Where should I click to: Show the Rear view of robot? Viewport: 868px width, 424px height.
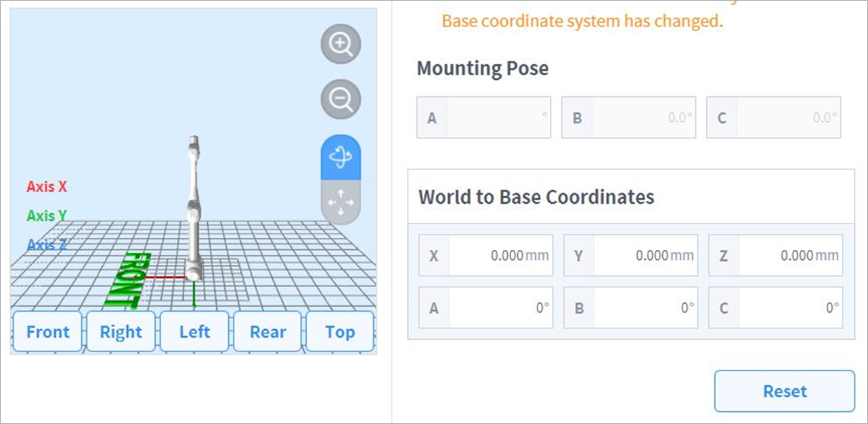(x=267, y=332)
